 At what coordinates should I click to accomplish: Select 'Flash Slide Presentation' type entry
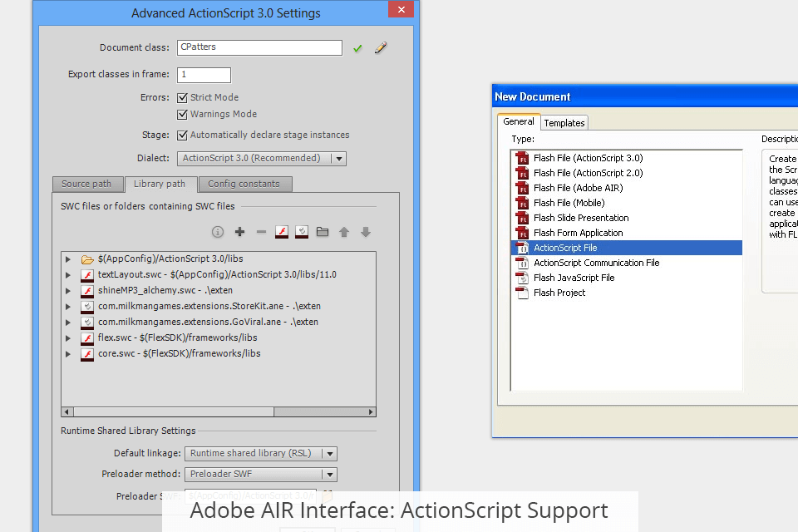(627, 218)
